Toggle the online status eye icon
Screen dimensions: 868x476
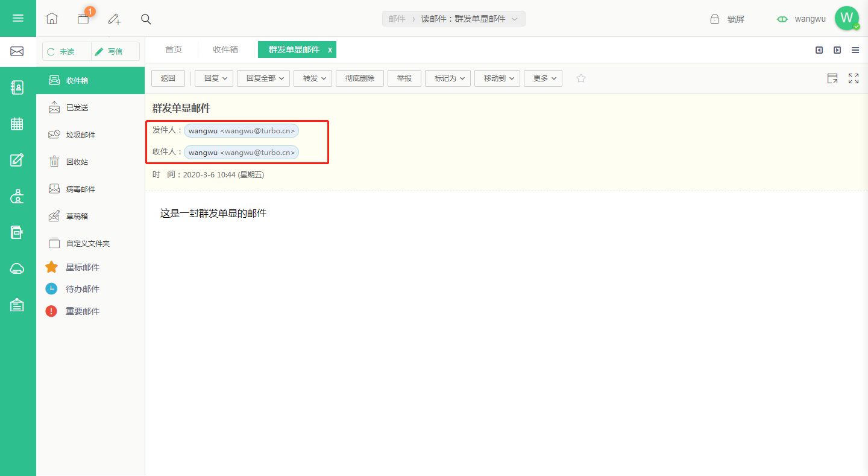pos(782,19)
